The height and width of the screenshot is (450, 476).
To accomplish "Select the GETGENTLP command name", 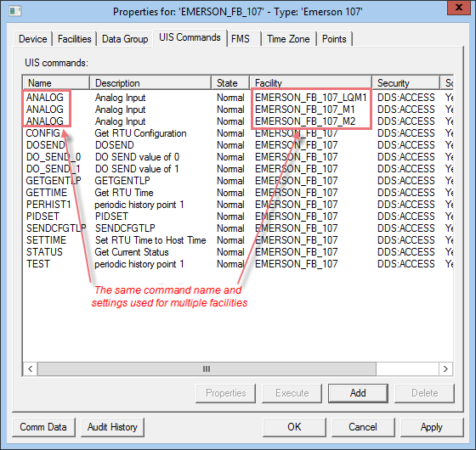I will 54,180.
